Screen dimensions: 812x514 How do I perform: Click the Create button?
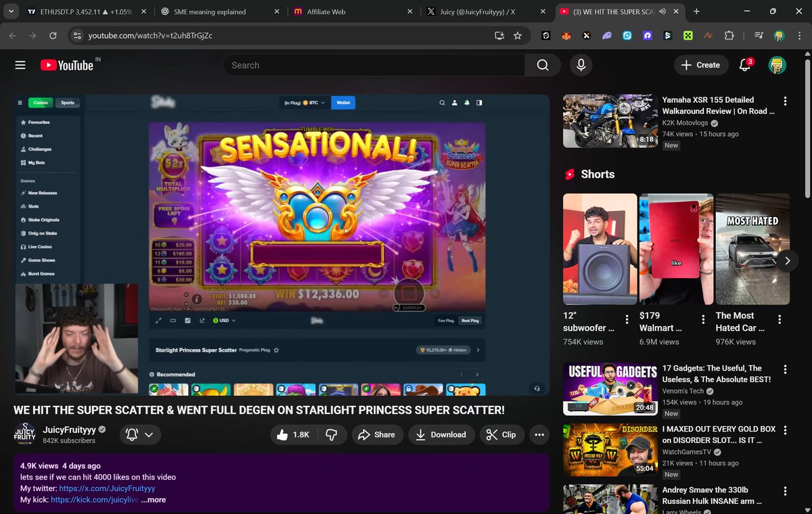click(701, 65)
